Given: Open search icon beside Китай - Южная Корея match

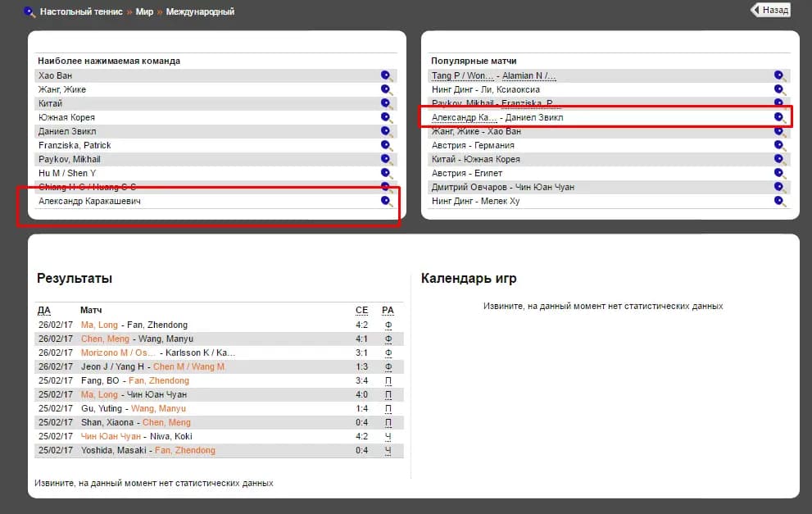Looking at the screenshot, I should coord(780,160).
